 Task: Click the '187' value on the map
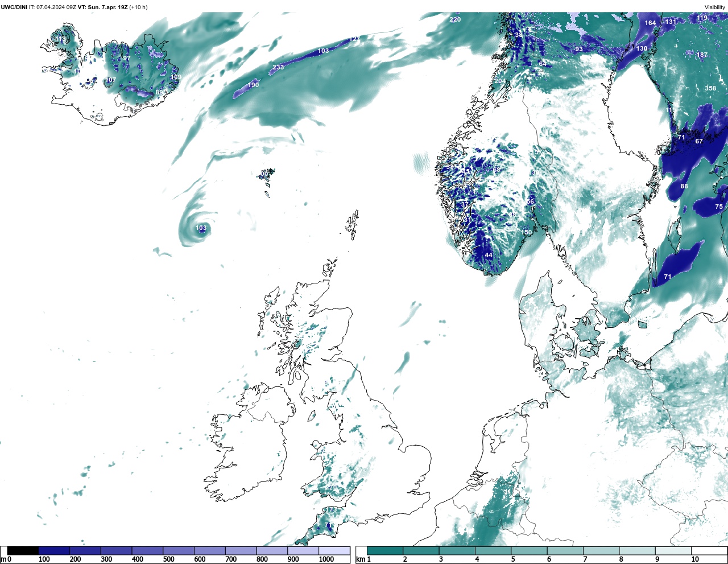click(x=702, y=55)
